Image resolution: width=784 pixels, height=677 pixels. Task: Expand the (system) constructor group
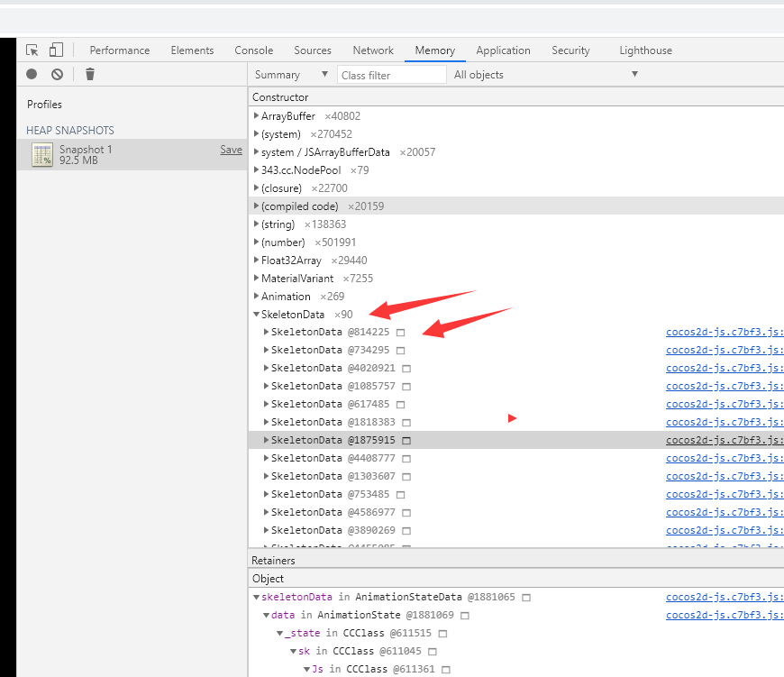256,134
